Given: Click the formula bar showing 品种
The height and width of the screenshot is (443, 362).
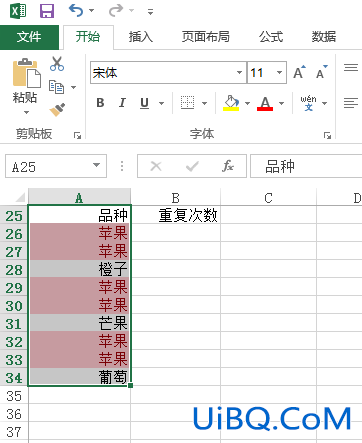Looking at the screenshot, I should click(306, 166).
